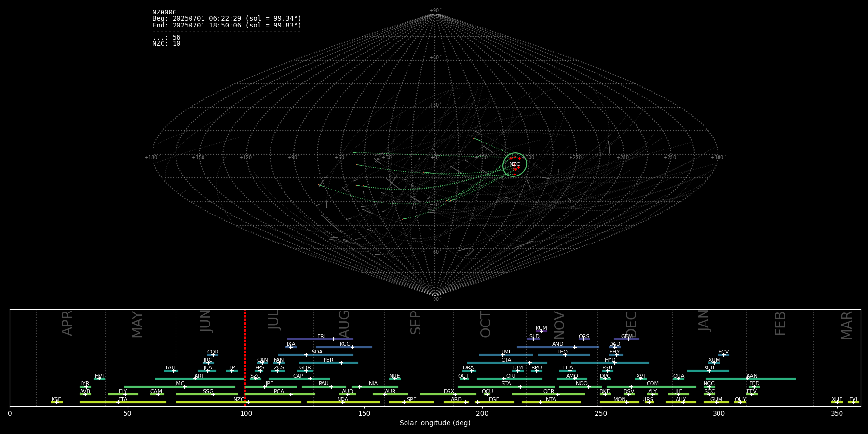Select the Beg: 20250701 06:22:29 timestamp line
868x434 pixels.
[227, 19]
